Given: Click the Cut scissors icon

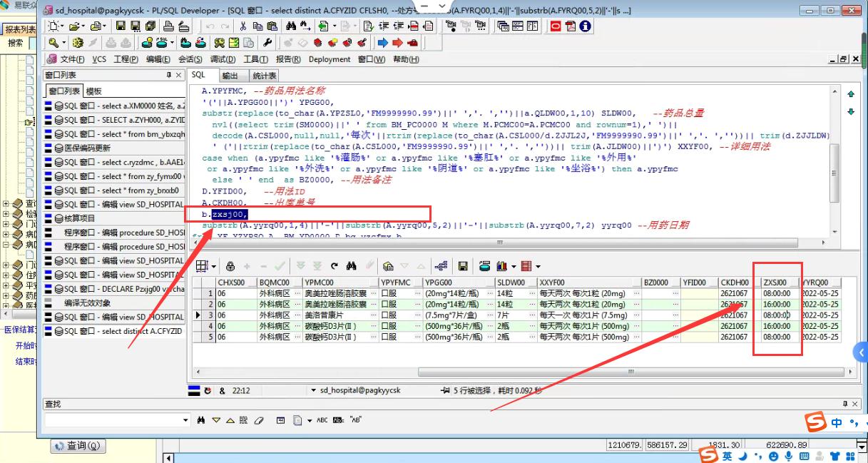Looking at the screenshot, I should pos(243,26).
